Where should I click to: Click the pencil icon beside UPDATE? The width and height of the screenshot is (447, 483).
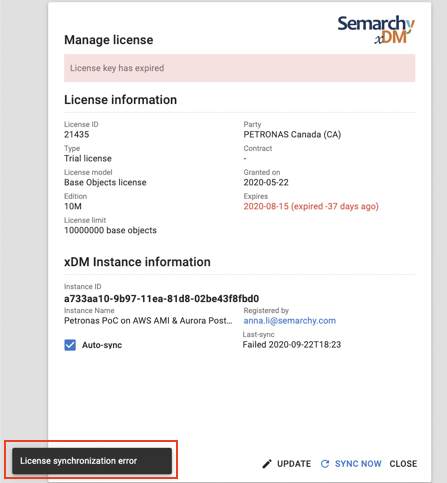tap(267, 464)
